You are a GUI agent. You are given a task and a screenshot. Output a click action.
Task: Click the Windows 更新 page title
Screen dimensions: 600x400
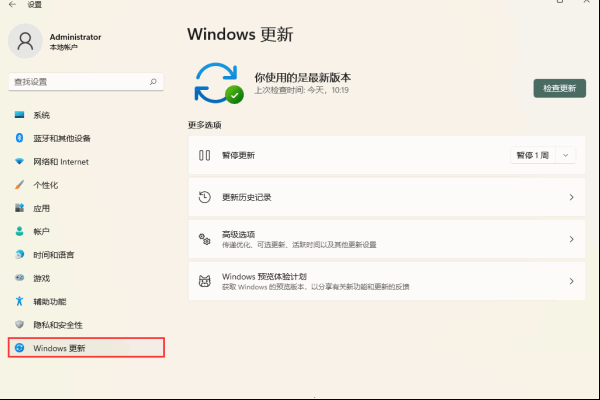pyautogui.click(x=240, y=34)
